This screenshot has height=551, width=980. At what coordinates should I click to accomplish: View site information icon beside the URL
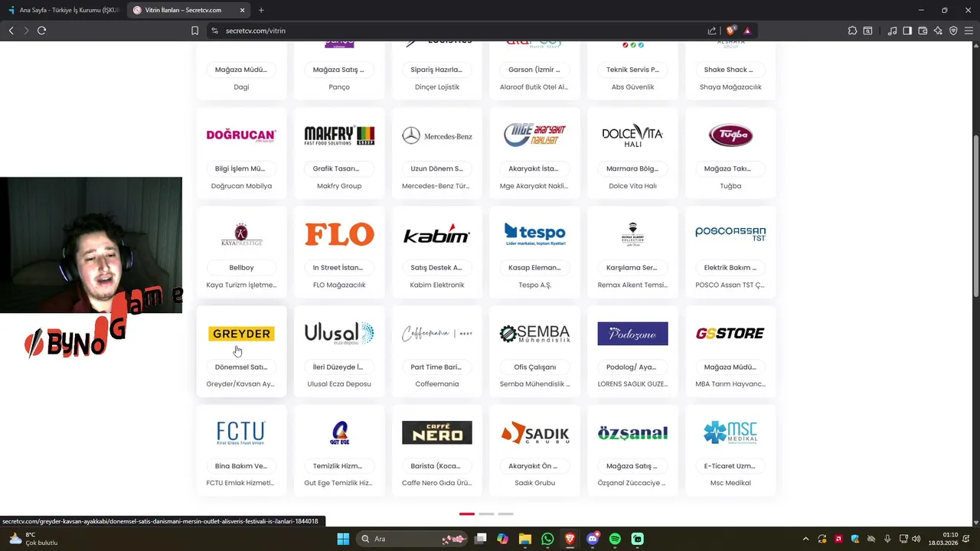(x=214, y=31)
